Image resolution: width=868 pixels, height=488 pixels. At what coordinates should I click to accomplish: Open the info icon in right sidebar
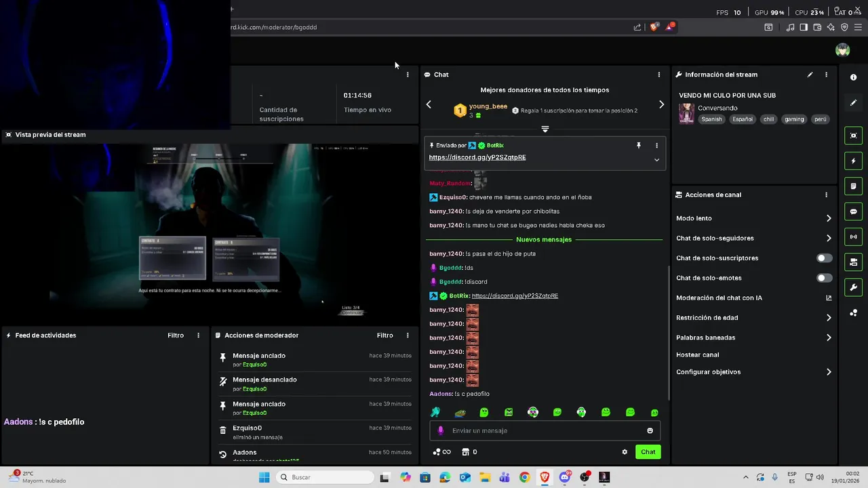pos(853,77)
